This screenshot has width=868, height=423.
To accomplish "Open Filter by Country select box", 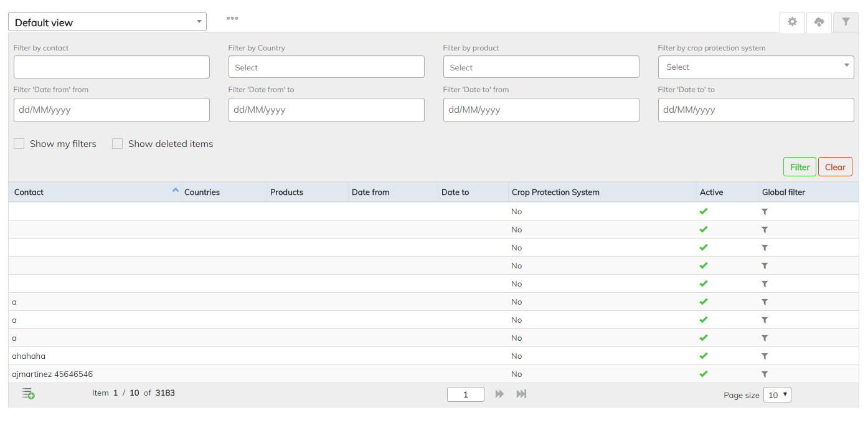I will 326,67.
